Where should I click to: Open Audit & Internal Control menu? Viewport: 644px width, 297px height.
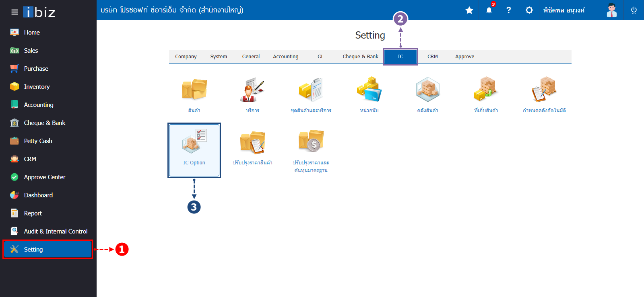click(x=56, y=231)
